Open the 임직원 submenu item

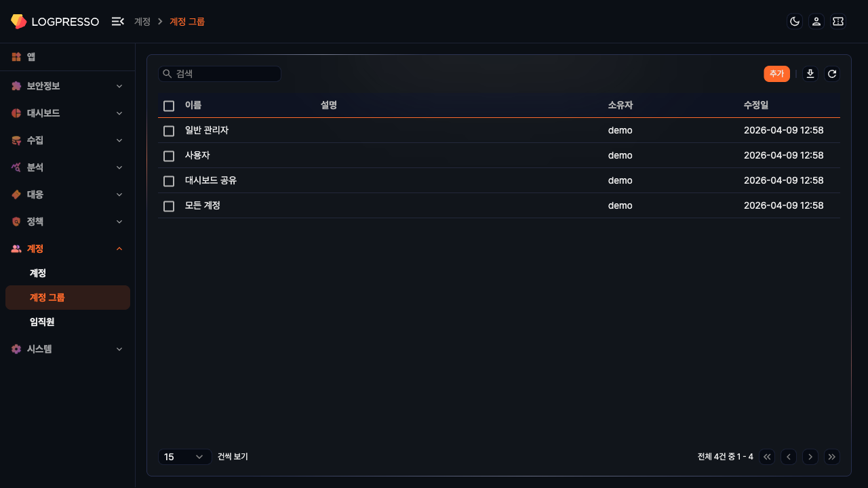point(42,322)
